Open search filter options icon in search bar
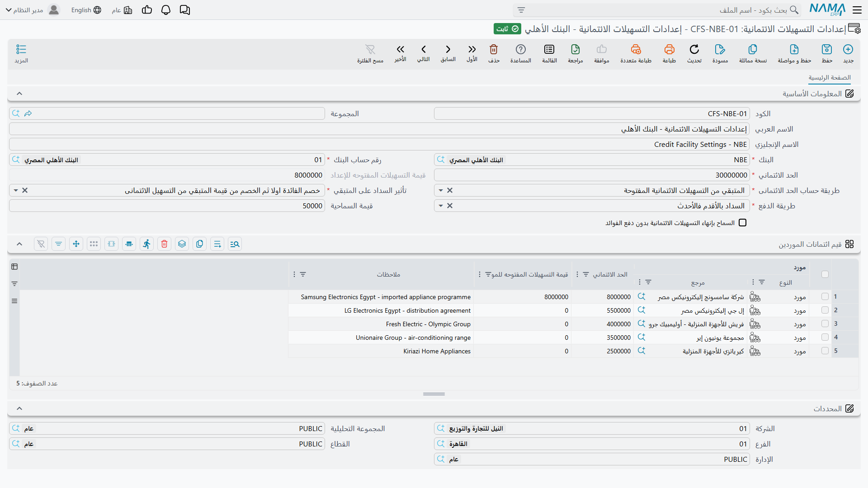The height and width of the screenshot is (488, 868). [x=521, y=10]
